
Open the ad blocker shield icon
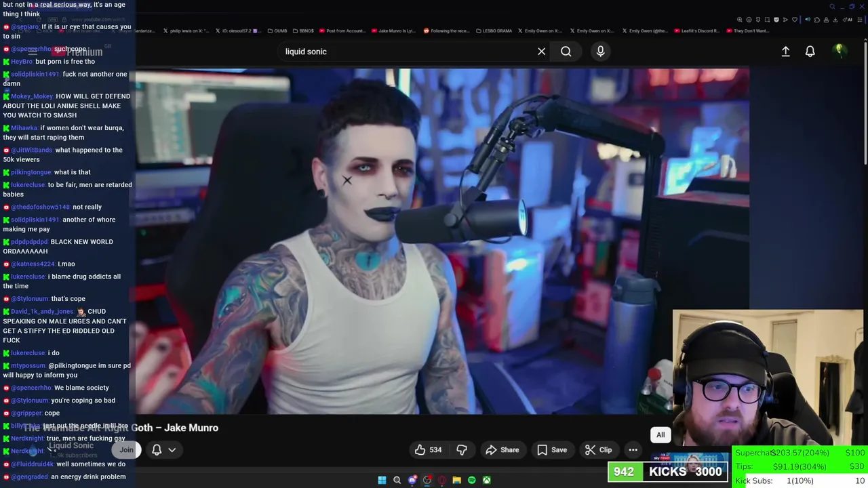[x=776, y=20]
